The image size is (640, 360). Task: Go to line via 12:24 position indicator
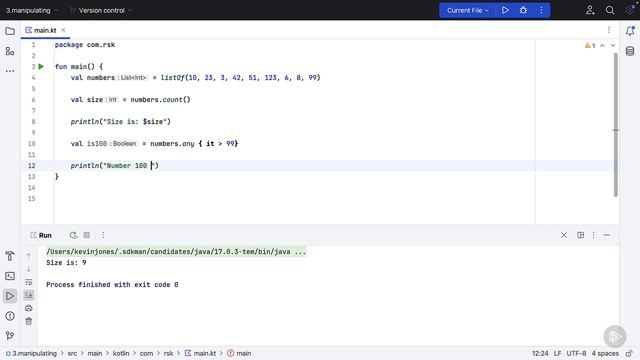click(x=540, y=353)
